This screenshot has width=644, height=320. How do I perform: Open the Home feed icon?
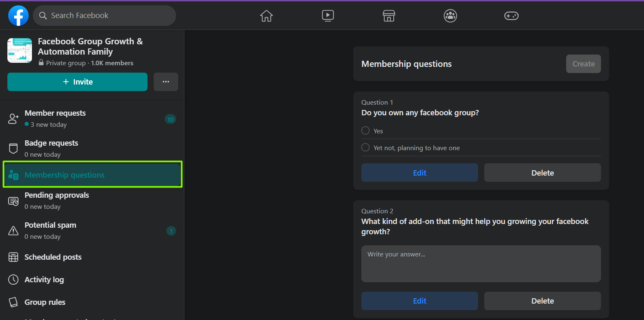(266, 16)
